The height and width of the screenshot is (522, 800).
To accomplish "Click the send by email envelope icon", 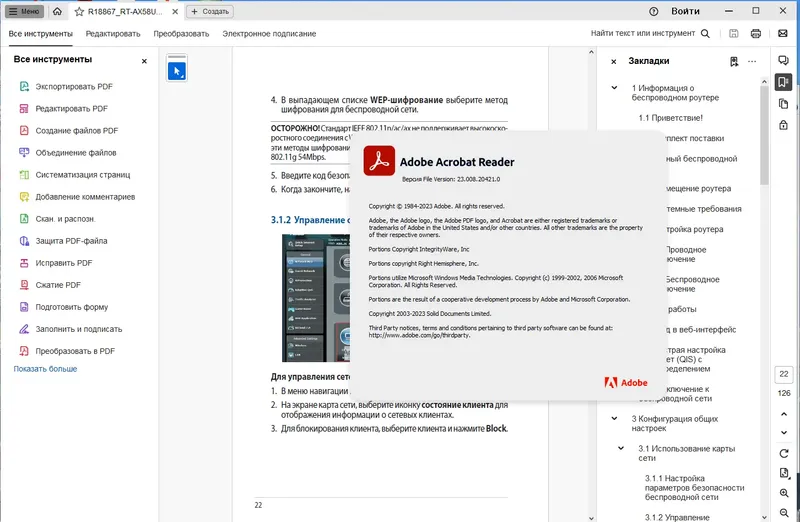I will point(783,34).
